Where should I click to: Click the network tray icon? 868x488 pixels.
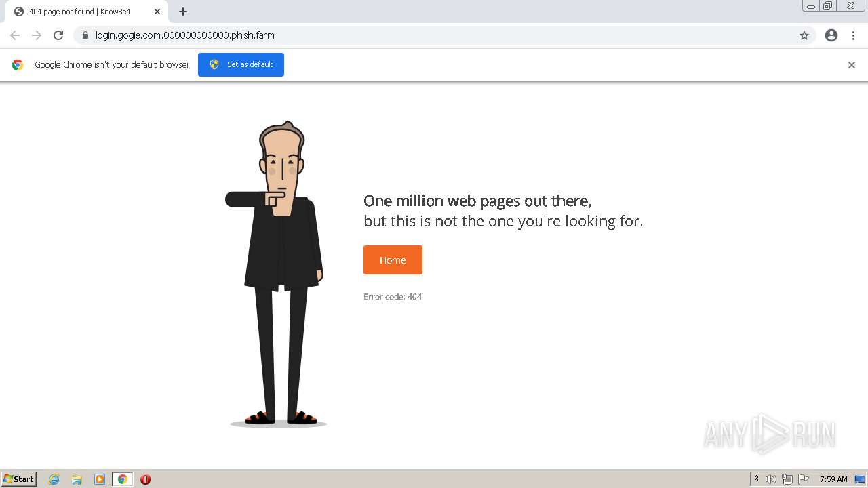click(x=787, y=479)
